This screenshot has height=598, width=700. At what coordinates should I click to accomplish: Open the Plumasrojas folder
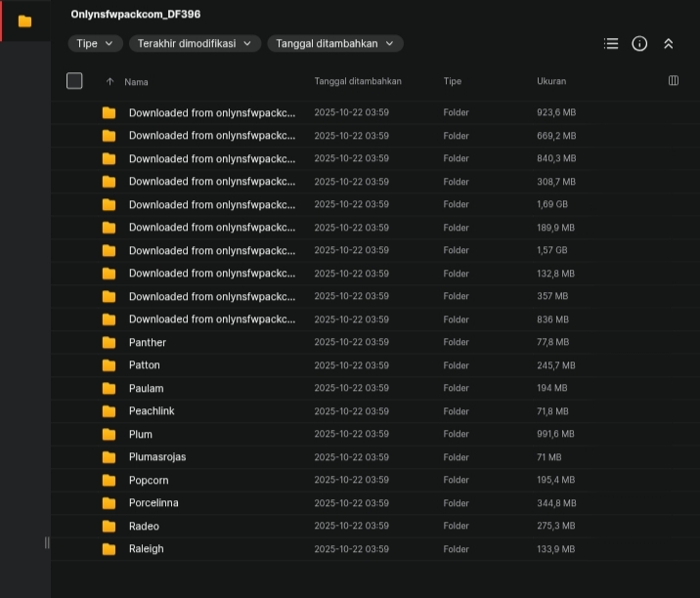[x=156, y=457]
